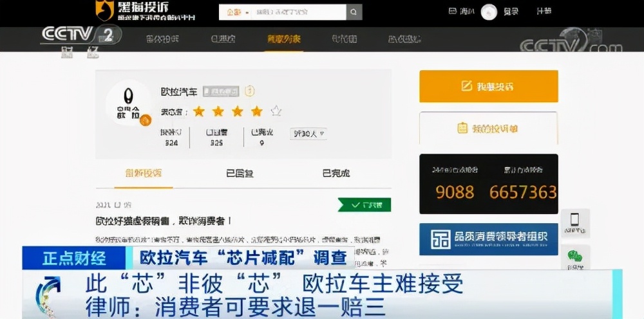Select the orange highlighted merchant list nav tab
The image size is (644, 319).
coord(284,39)
